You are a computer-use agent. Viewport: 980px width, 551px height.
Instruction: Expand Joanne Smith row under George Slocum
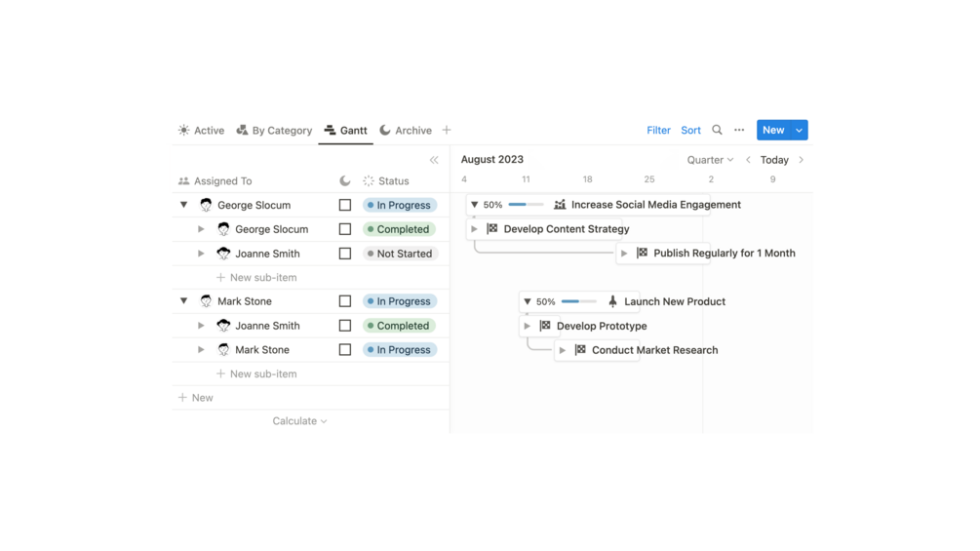point(201,254)
